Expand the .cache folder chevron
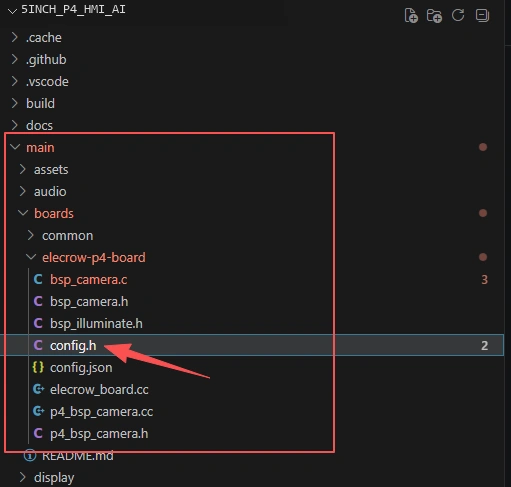Image resolution: width=511 pixels, height=487 pixels. [x=14, y=37]
